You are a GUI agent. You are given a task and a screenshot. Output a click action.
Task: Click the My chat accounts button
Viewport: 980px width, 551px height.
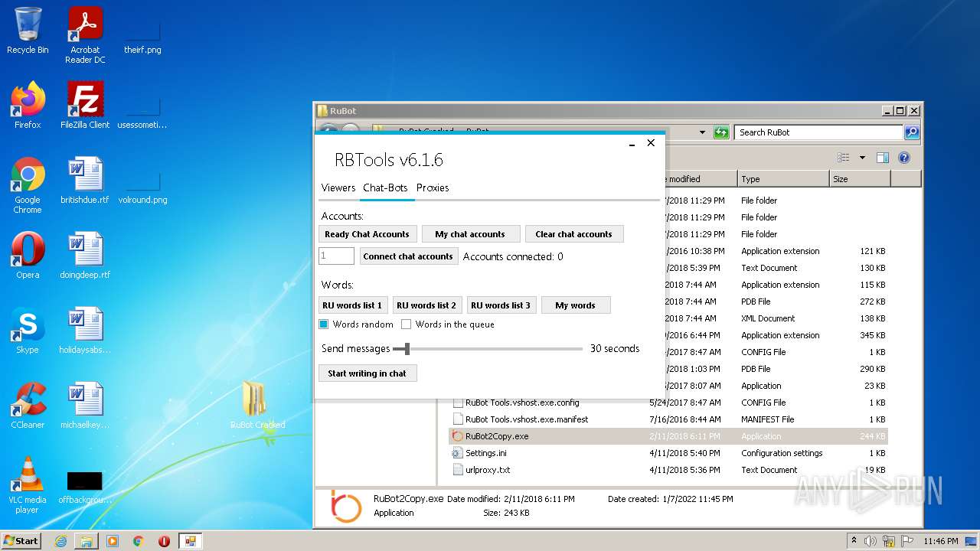point(470,234)
